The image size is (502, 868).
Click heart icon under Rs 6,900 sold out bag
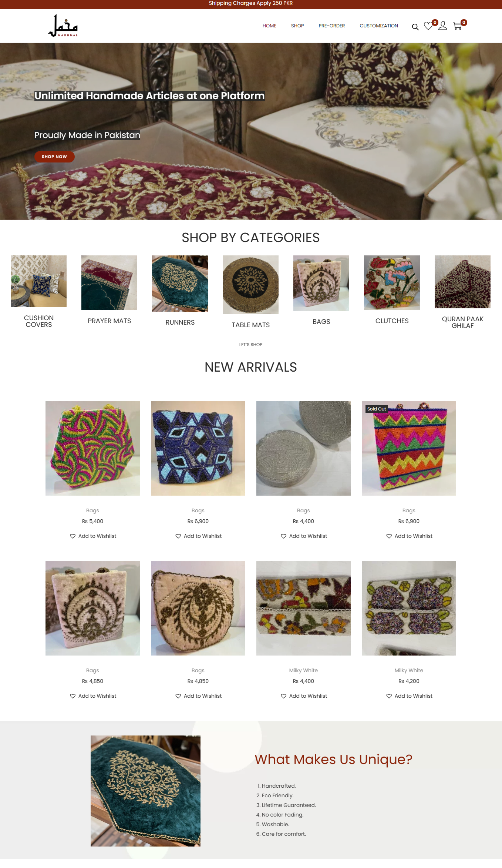click(x=389, y=536)
